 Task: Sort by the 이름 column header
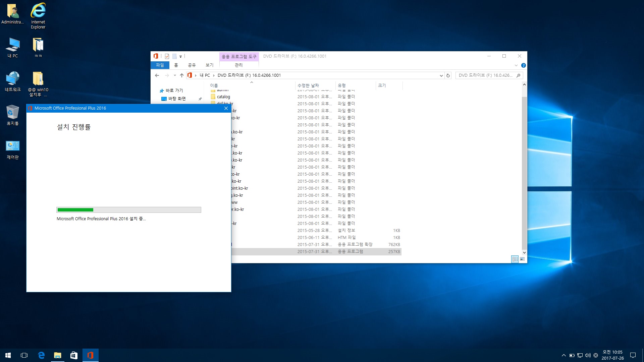coord(251,85)
